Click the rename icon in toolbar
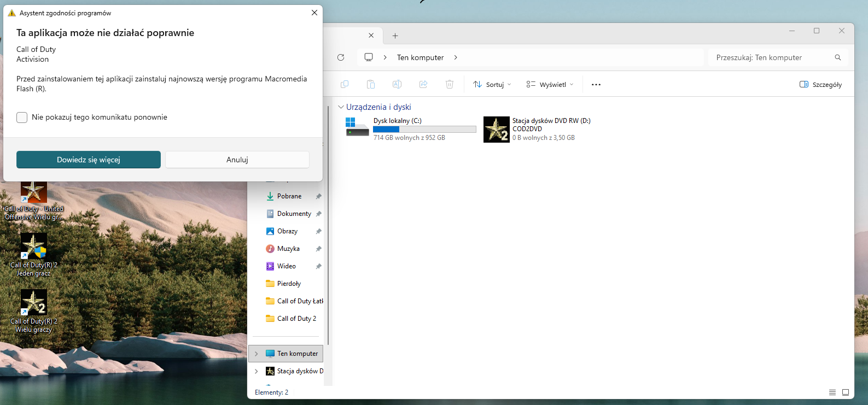 pos(397,84)
